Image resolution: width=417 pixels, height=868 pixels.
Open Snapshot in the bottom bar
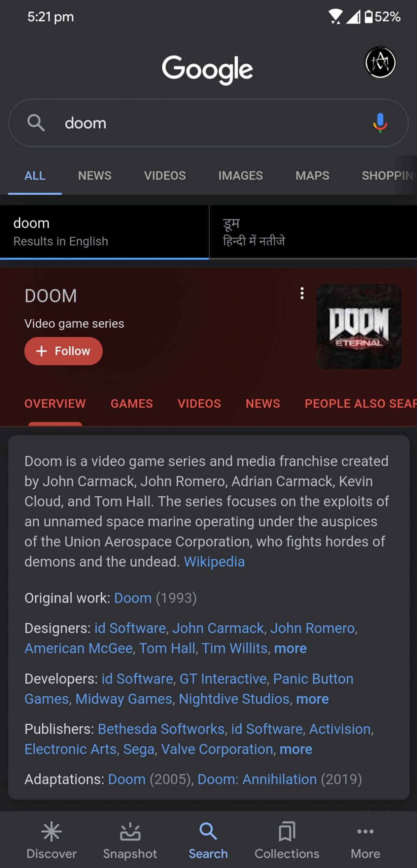(x=130, y=840)
